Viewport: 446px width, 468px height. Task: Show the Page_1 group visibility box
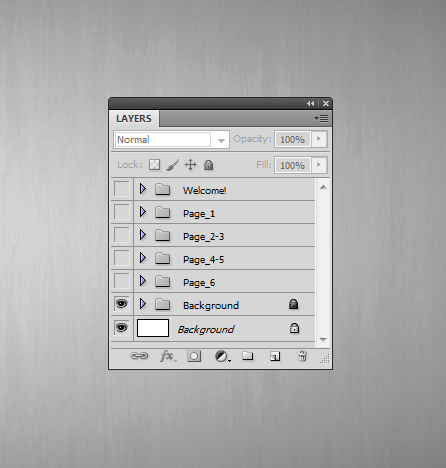tap(122, 212)
